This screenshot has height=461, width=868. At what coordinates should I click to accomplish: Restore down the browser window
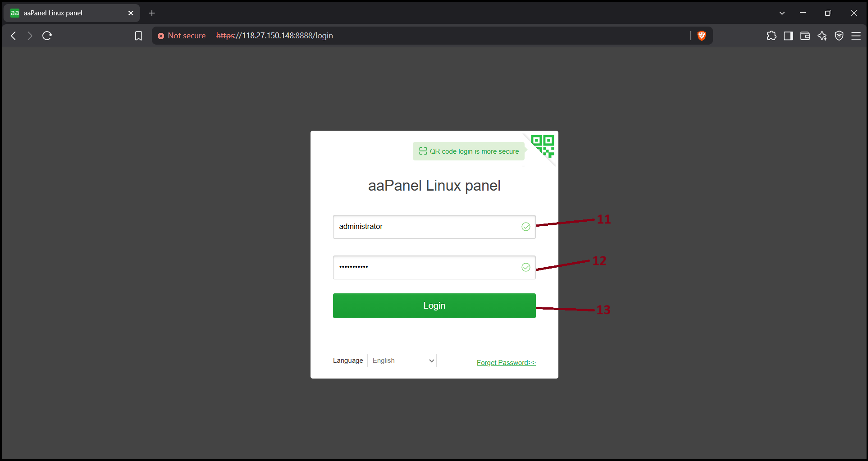828,13
